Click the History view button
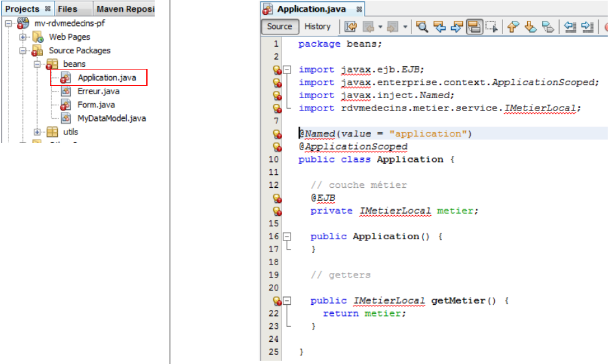 click(x=317, y=27)
